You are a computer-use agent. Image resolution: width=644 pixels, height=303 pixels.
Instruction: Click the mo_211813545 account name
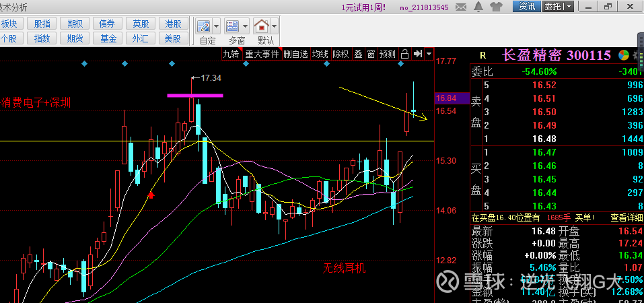pos(424,7)
